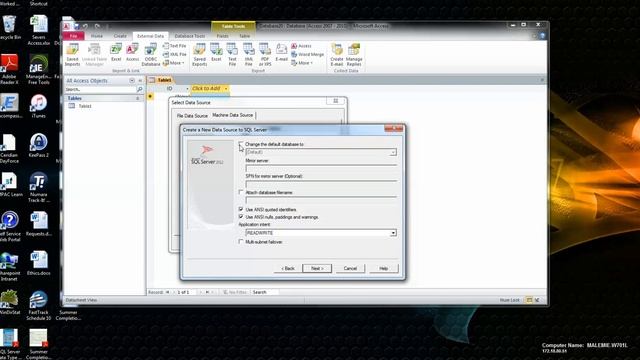Open Saved Imports in the ribbon

[72, 55]
